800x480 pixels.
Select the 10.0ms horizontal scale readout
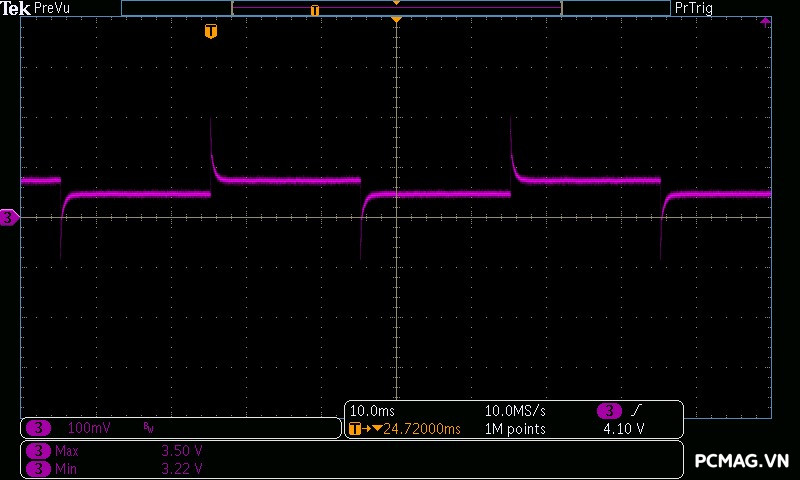coord(365,411)
